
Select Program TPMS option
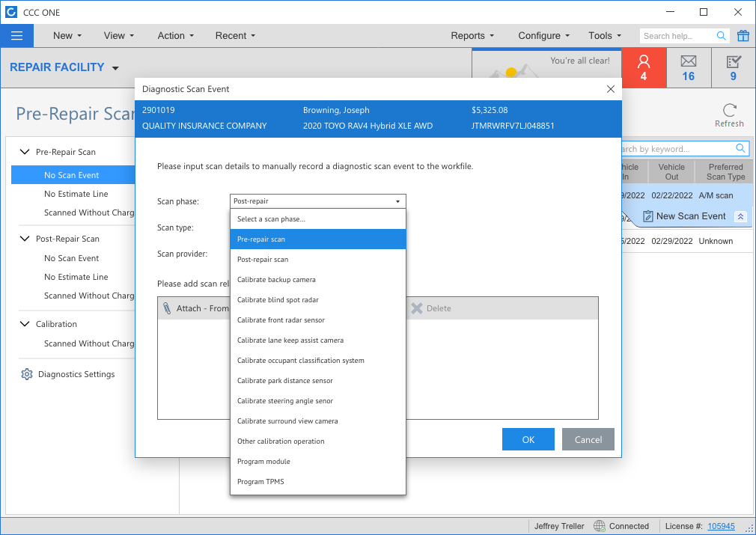(317, 482)
